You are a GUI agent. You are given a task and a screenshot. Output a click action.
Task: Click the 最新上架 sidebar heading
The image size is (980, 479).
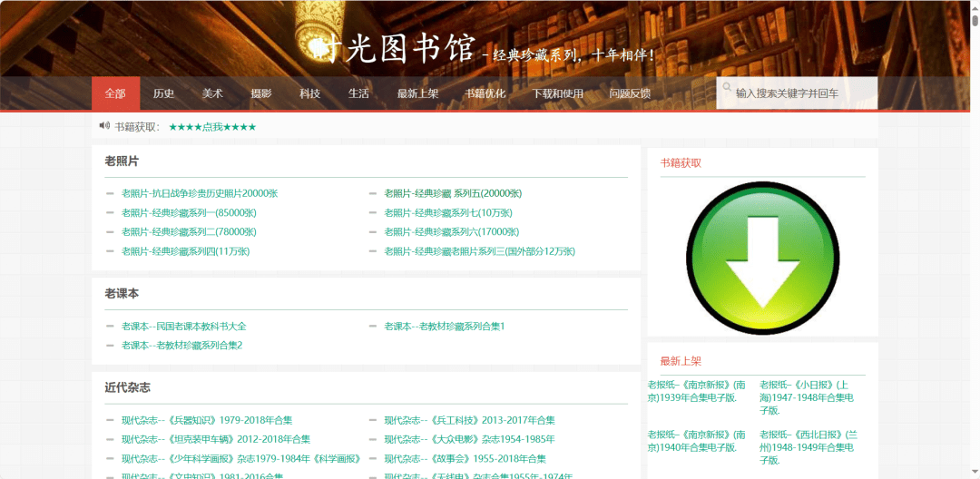[681, 361]
